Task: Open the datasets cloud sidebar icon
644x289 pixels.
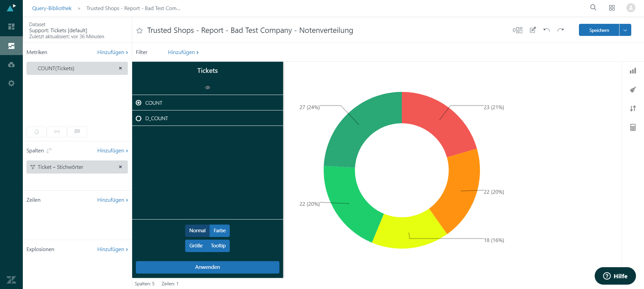Action: (11, 64)
